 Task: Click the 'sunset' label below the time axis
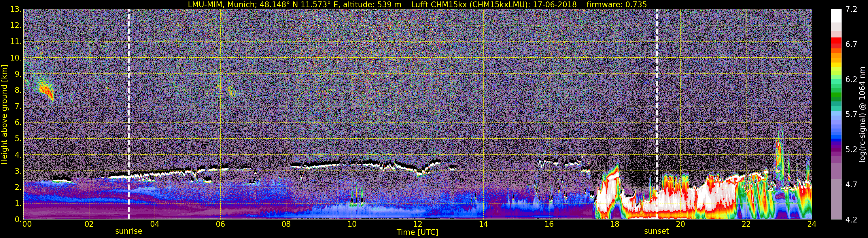657,231
